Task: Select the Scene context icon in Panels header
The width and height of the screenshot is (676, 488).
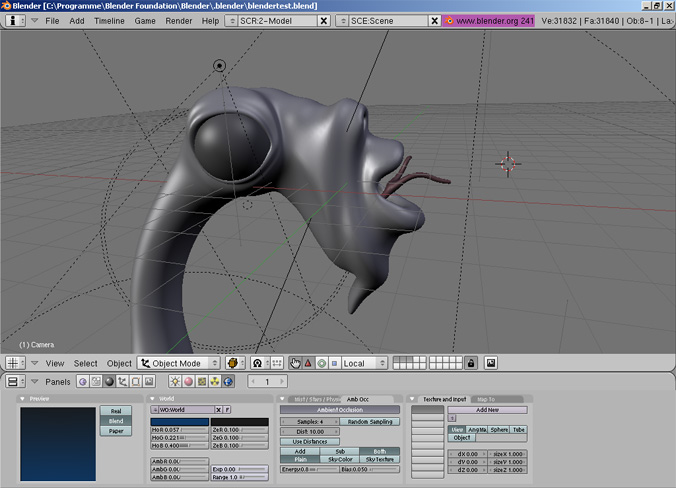Action: point(149,382)
